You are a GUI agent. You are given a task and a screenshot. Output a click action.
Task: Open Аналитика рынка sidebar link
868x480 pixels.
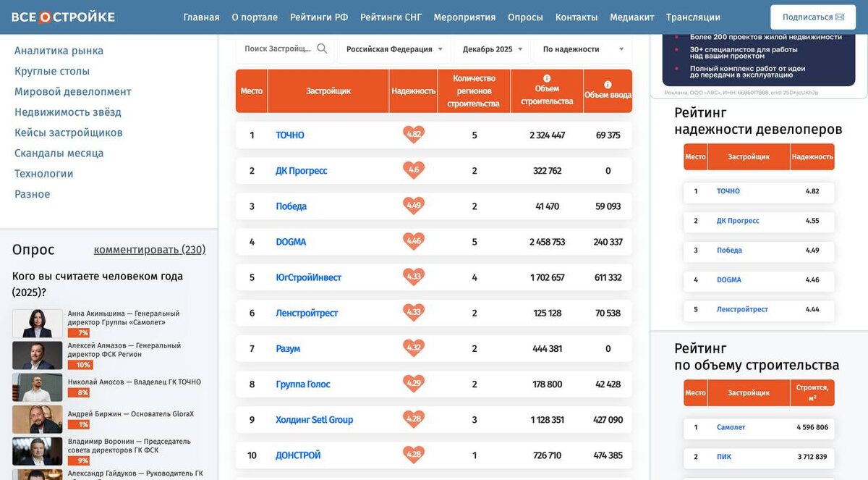tap(59, 51)
